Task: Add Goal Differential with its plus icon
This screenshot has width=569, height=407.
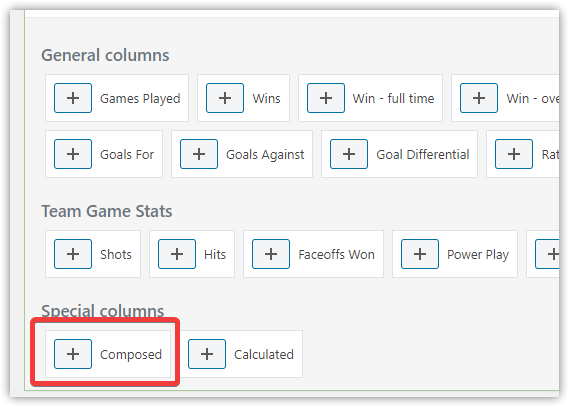Action: click(349, 154)
